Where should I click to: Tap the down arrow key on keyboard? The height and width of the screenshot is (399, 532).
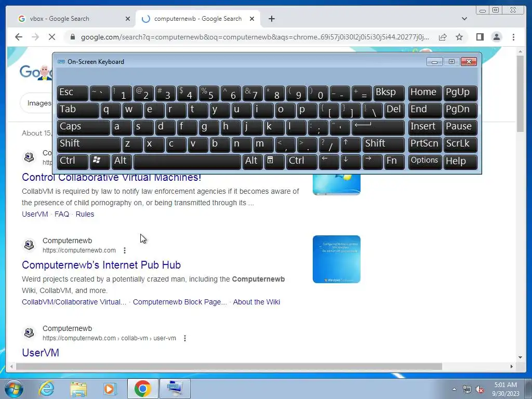(351, 162)
